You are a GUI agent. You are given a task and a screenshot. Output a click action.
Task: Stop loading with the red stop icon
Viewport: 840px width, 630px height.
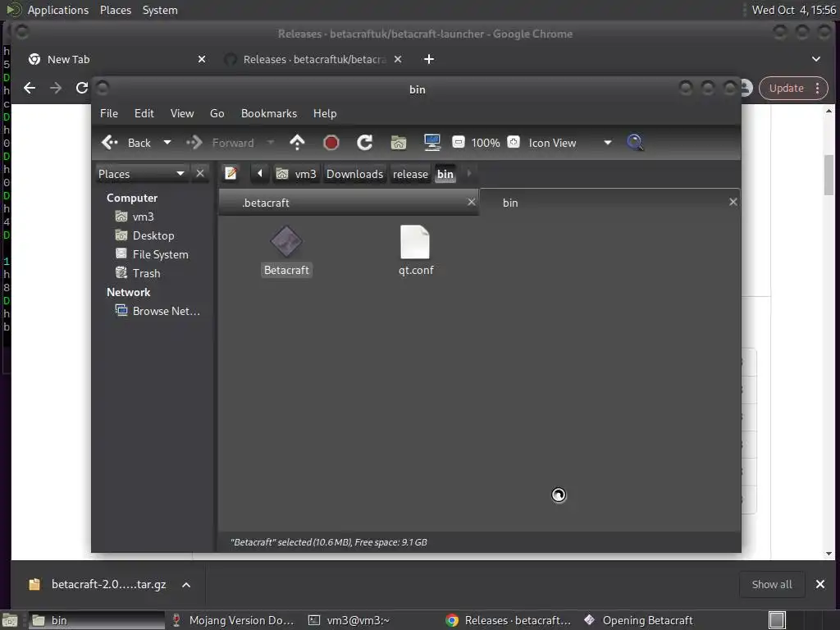(x=331, y=143)
